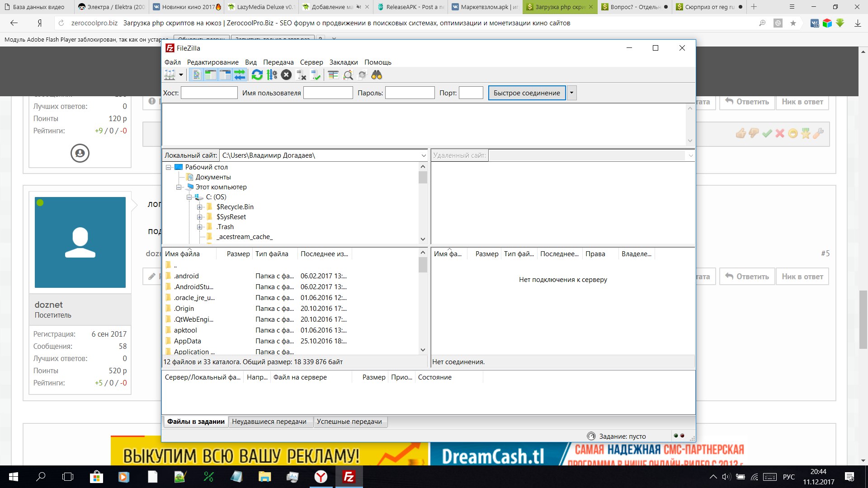Viewport: 868px width, 488px height.
Task: Click the local tree scrollbar down arrow
Action: (x=423, y=239)
